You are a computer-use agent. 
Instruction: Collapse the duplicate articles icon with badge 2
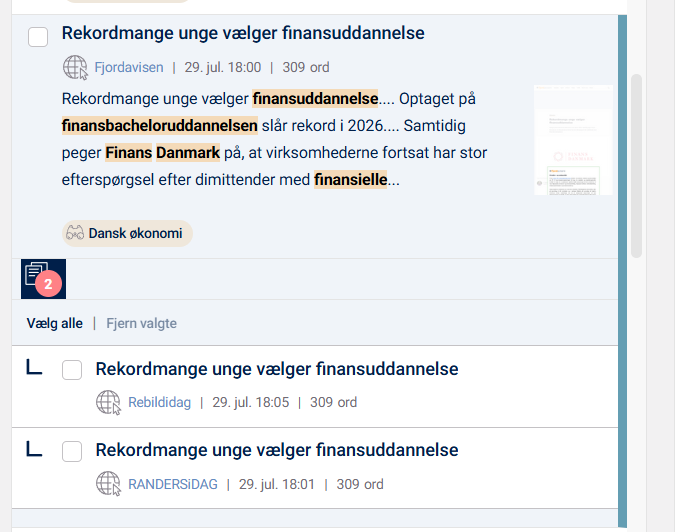coord(43,279)
